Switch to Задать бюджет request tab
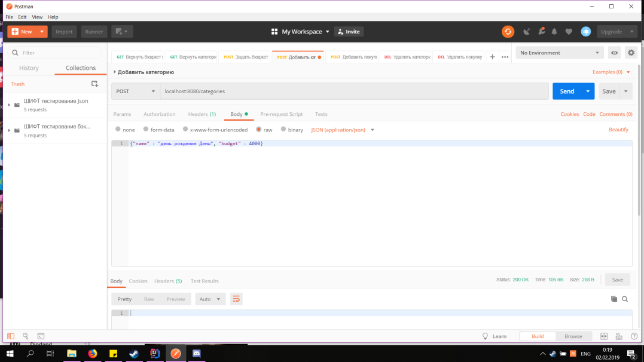 (x=246, y=57)
